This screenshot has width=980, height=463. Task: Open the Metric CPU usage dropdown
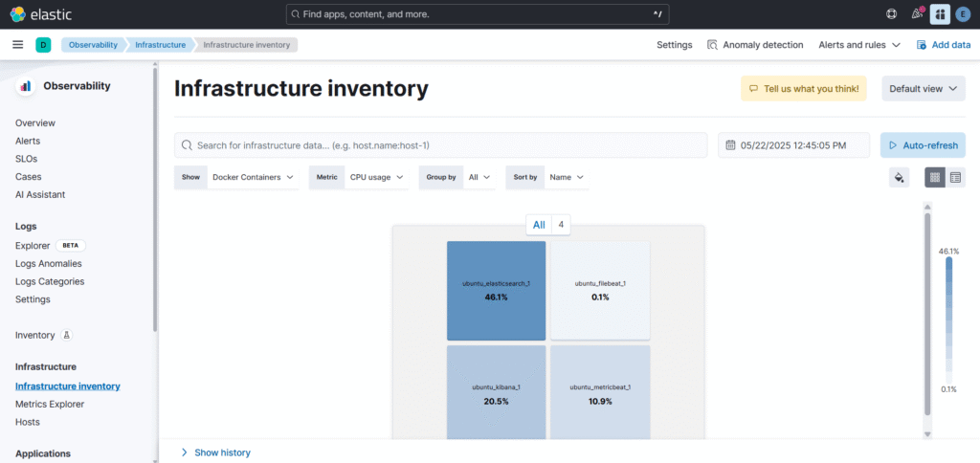[359, 178]
